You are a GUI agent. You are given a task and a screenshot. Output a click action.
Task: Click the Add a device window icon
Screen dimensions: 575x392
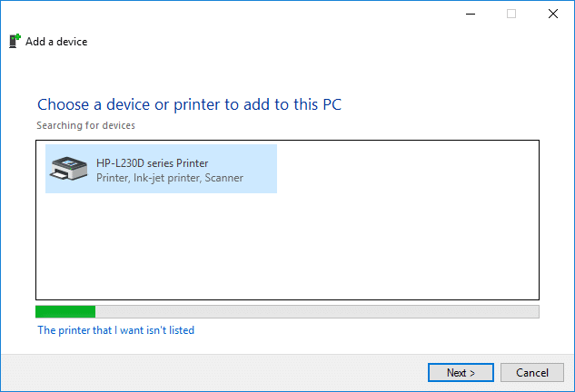point(15,41)
